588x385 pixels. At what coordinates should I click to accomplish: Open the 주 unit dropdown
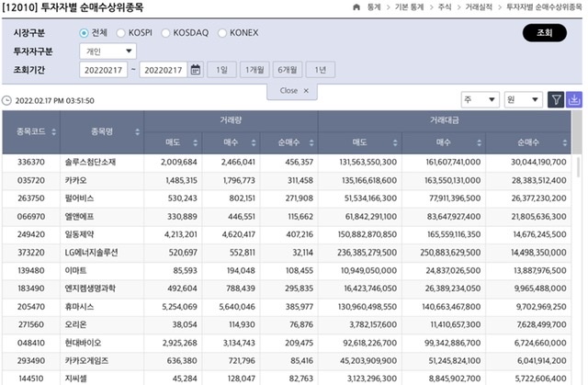[x=480, y=99]
